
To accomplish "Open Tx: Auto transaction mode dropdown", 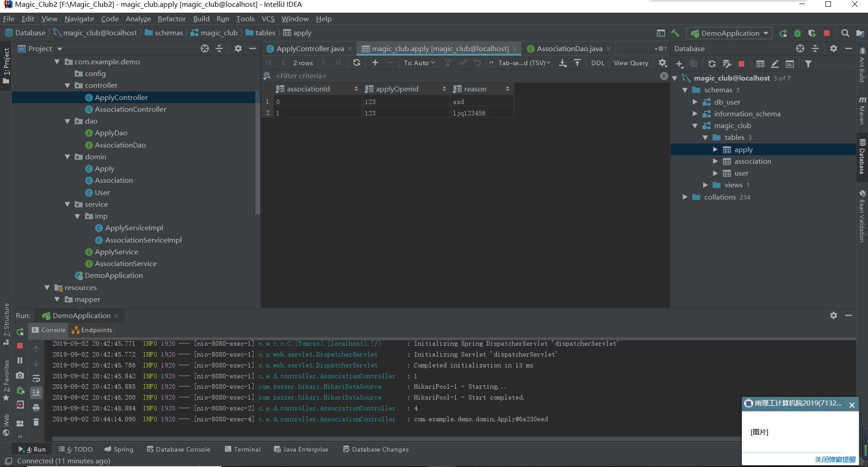I will tap(419, 63).
